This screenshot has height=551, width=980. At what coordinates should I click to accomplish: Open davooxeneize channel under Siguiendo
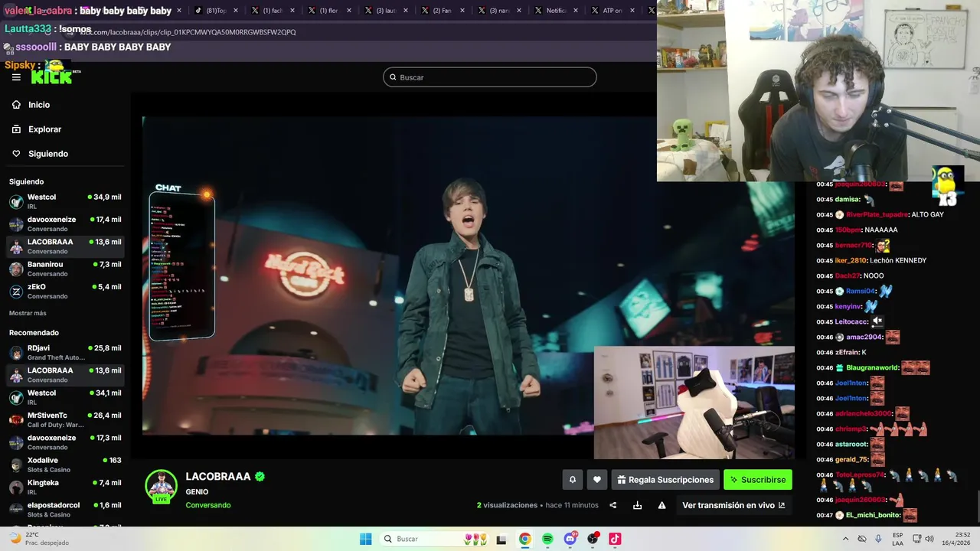(x=65, y=223)
